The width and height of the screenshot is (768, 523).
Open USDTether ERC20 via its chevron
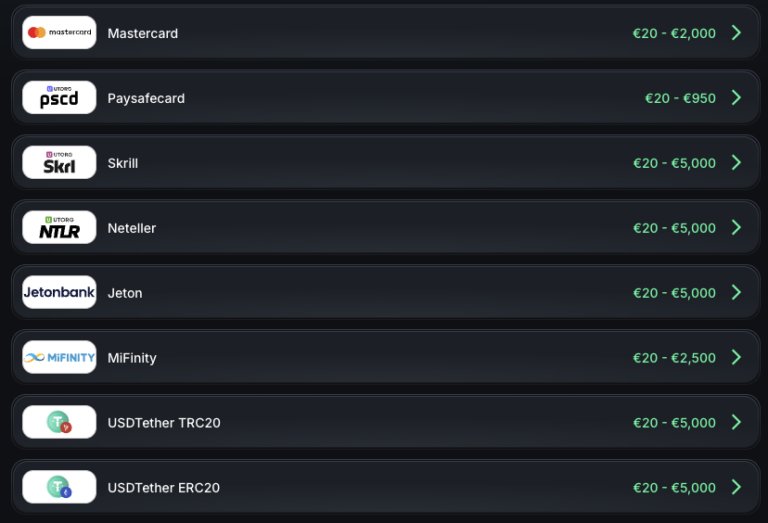(x=736, y=487)
